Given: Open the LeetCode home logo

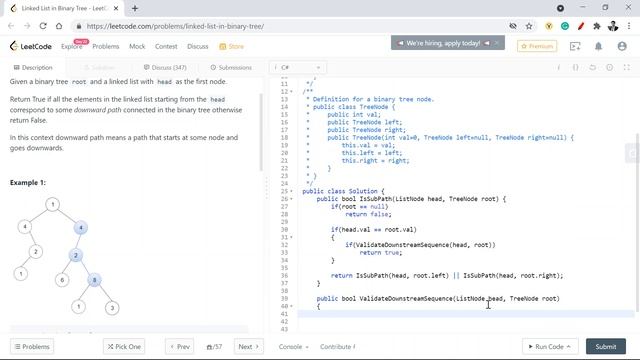Looking at the screenshot, I should tap(31, 46).
